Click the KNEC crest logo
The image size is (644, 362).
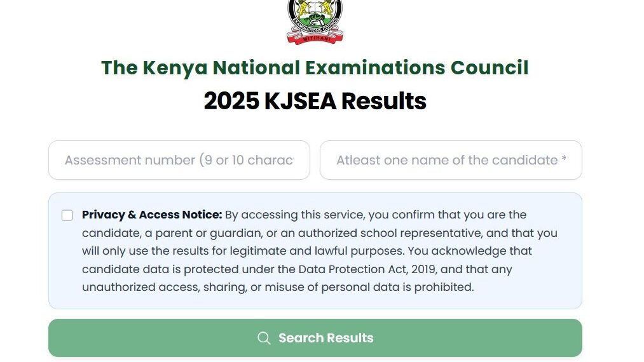pos(315,22)
